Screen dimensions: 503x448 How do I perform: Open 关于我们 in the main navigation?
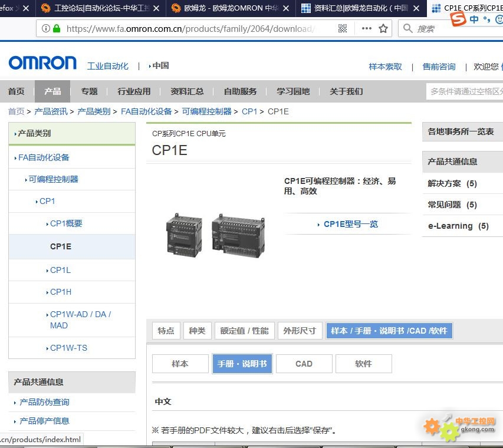point(347,91)
